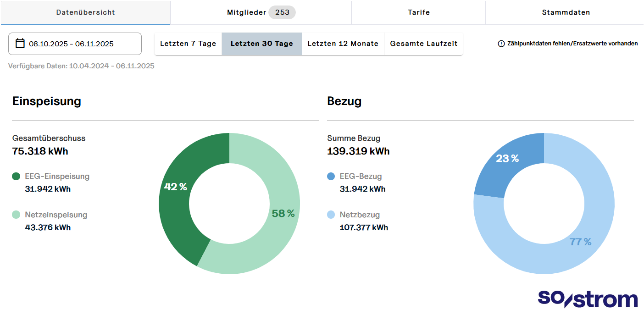Click the Zählpunktdaten fehlen/Ersatzwerte vorhanden link
The width and height of the screenshot is (644, 315).
572,43
